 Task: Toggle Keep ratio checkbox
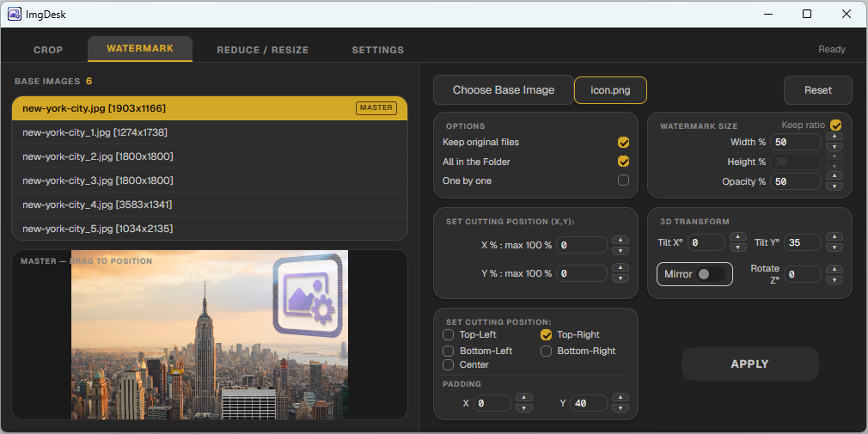tap(836, 125)
